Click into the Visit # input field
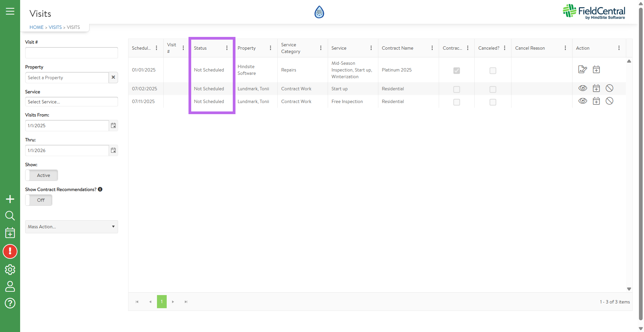 coord(71,53)
